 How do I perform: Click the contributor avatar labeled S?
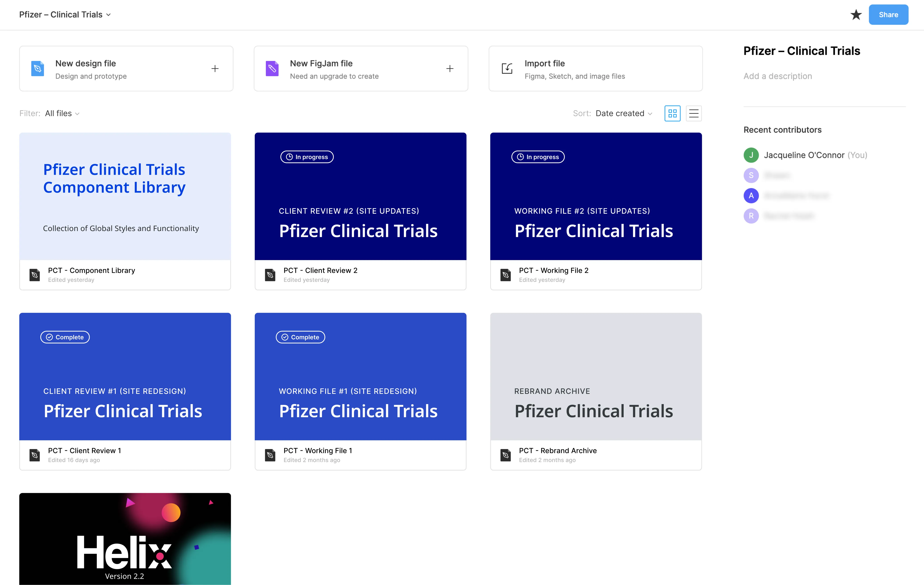[x=751, y=175]
